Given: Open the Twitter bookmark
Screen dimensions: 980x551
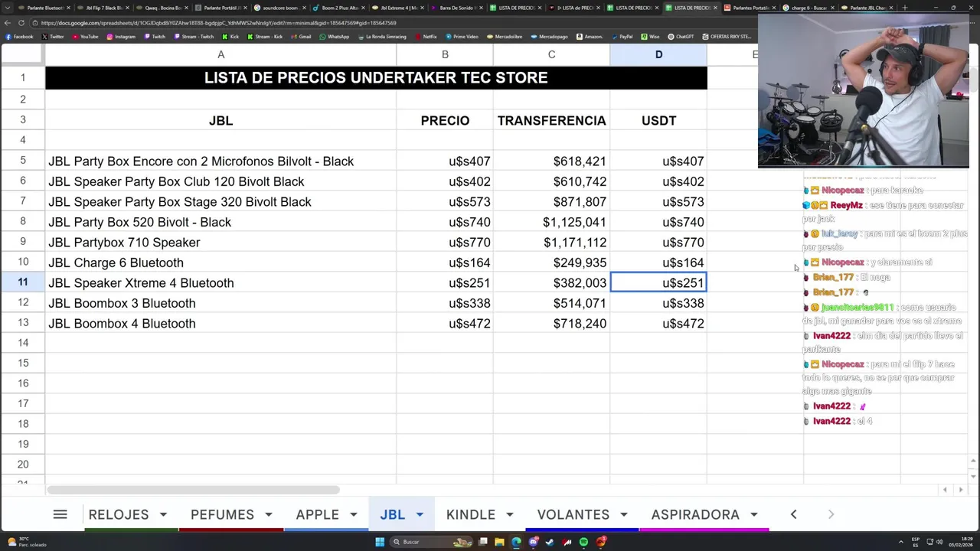Looking at the screenshot, I should click(x=53, y=37).
